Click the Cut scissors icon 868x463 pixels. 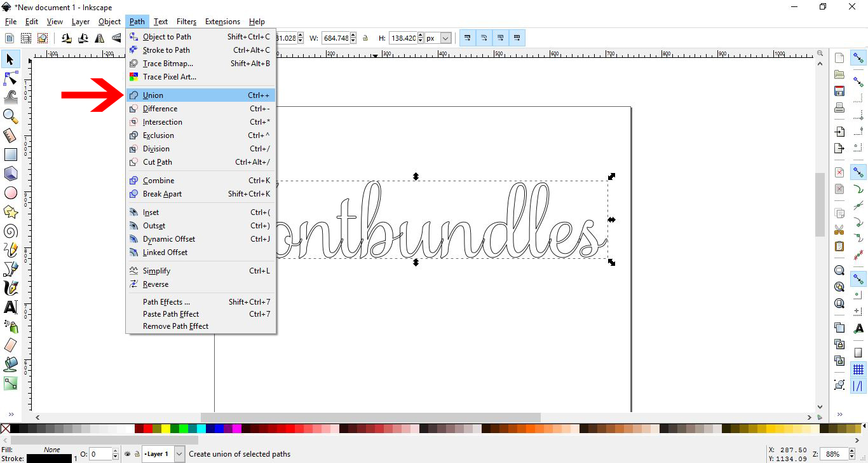tap(839, 230)
